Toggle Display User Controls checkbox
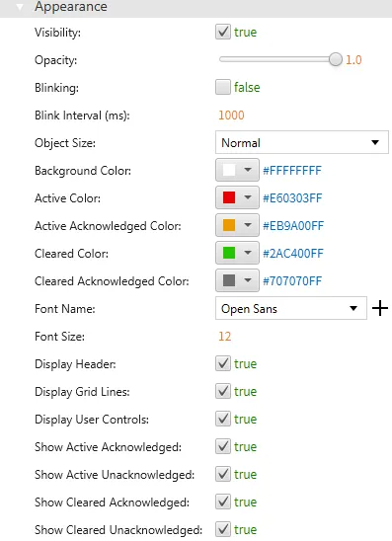Screen dimensions: 392x541 (x=223, y=419)
